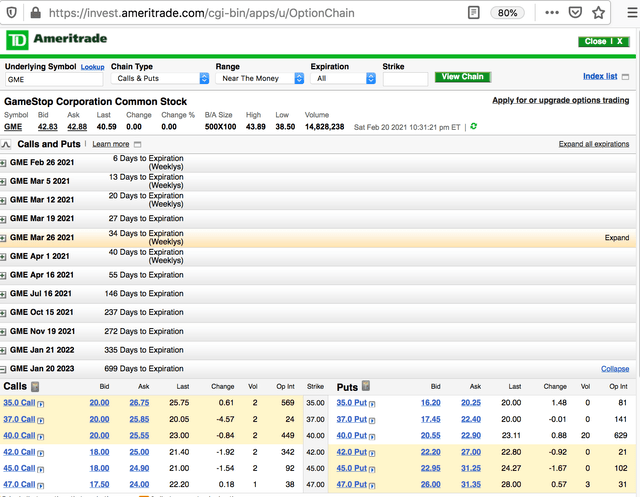Screen dimensions: 640x497
Task: Click icon next to 45.0 Put
Action: click(372, 469)
